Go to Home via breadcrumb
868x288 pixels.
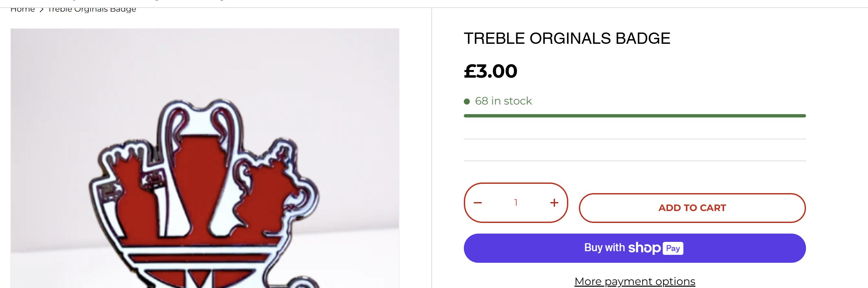pos(23,9)
